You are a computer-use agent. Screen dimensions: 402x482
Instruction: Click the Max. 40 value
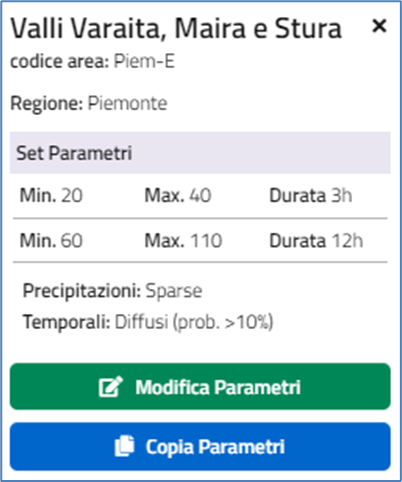(x=178, y=195)
